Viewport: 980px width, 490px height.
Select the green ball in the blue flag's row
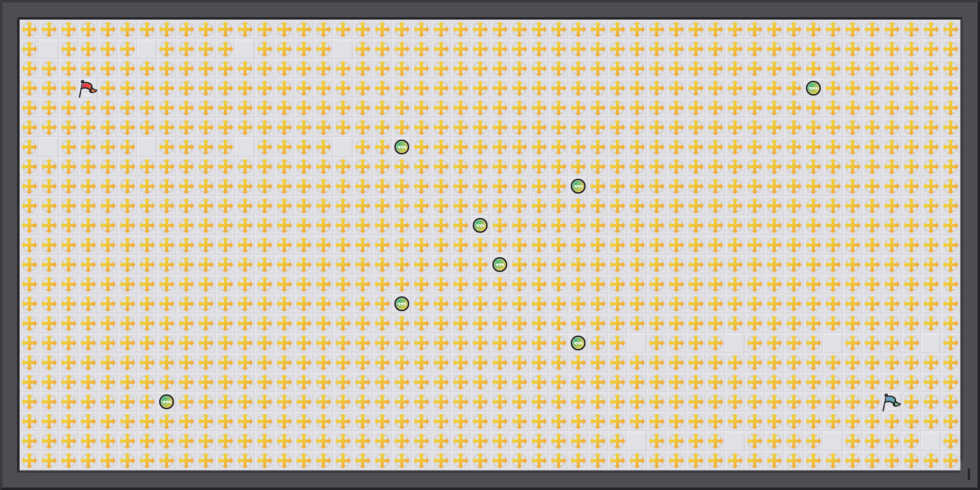(x=167, y=402)
